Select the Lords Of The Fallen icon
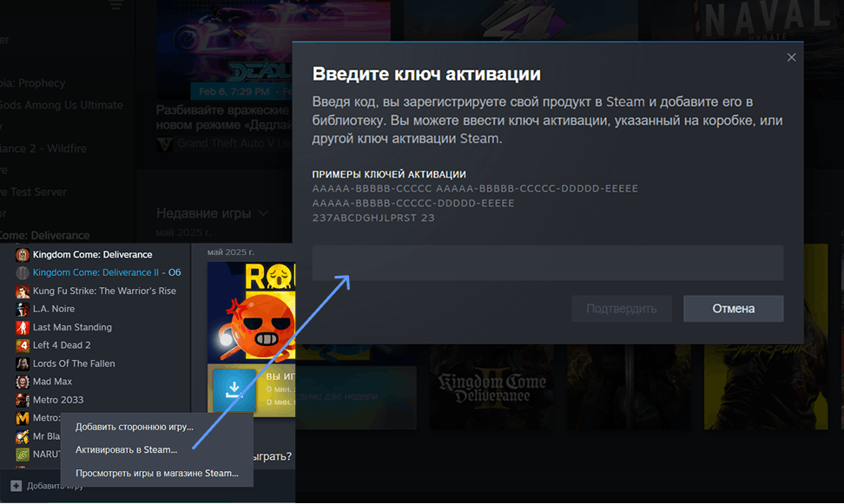The image size is (844, 504). pos(22,363)
